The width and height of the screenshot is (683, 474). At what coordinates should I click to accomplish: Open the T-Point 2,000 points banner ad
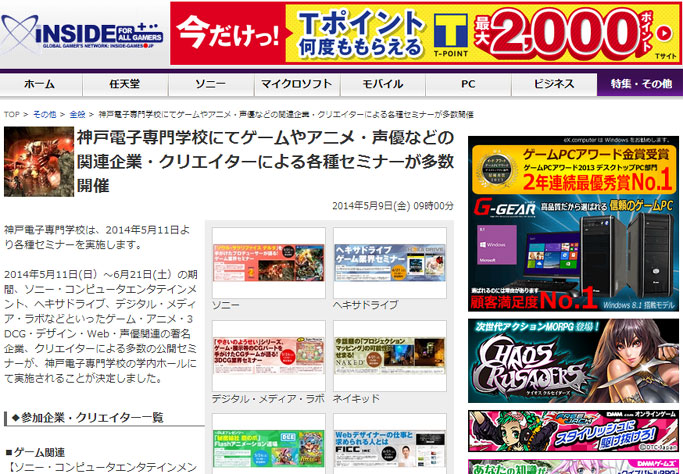(425, 33)
